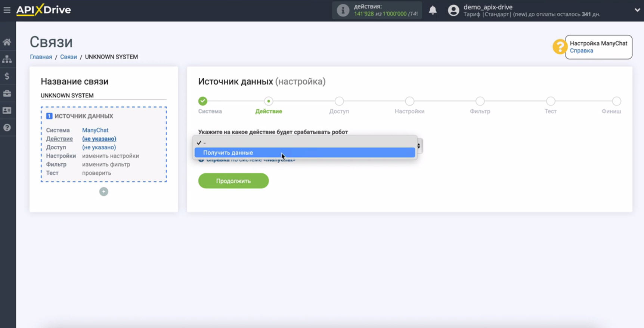Image resolution: width=644 pixels, height=328 pixels.
Task: Click the Настройка ManyChat help title
Action: 598,43
